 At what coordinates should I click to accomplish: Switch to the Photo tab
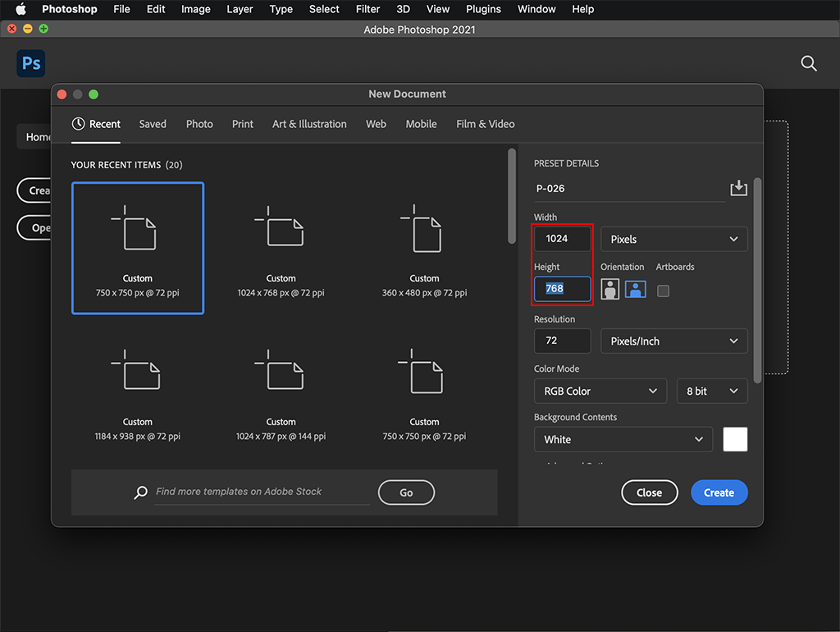coord(199,124)
